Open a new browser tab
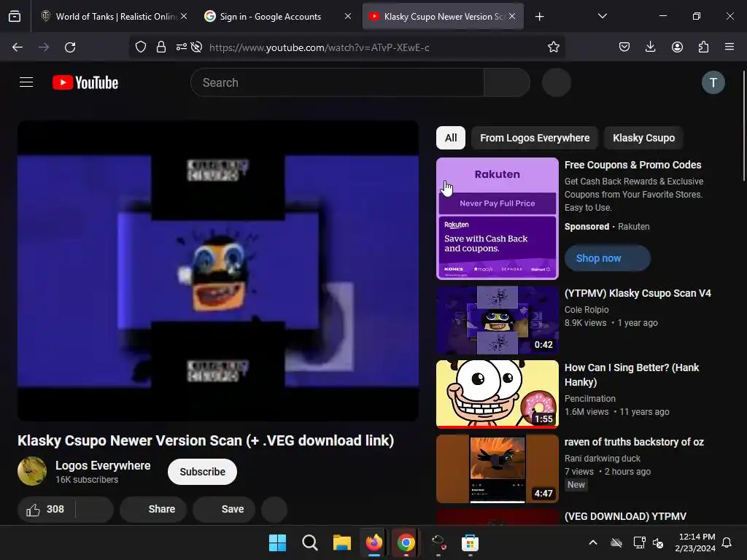Viewport: 747px width, 560px height. (539, 17)
